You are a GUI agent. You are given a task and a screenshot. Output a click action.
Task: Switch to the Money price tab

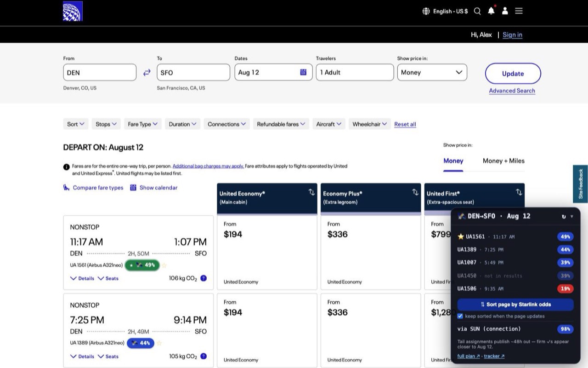(453, 161)
